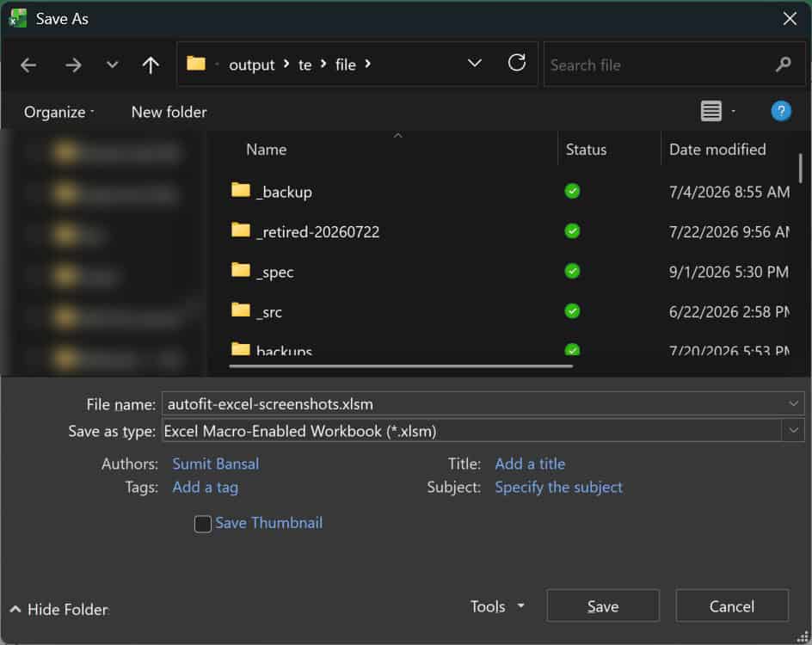This screenshot has width=812, height=645.
Task: Expand chevron after 'file' breadcrumb
Action: tap(367, 64)
